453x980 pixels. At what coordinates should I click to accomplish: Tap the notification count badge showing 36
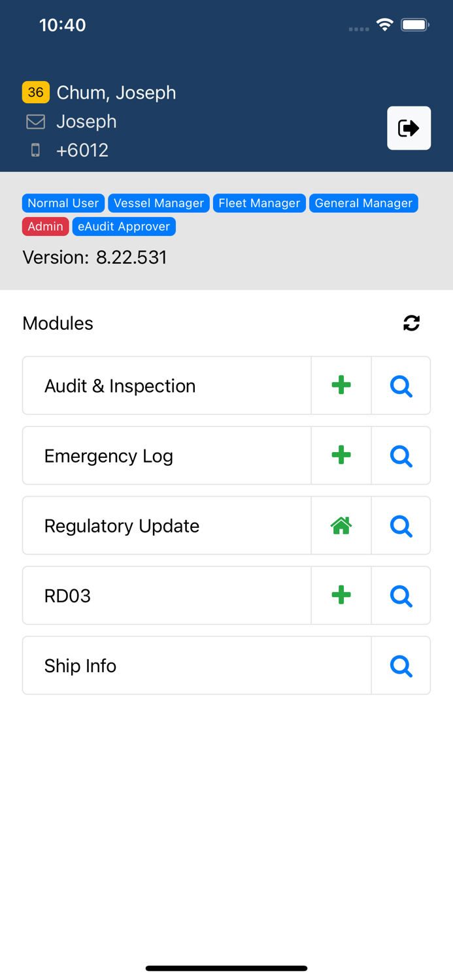[36, 92]
